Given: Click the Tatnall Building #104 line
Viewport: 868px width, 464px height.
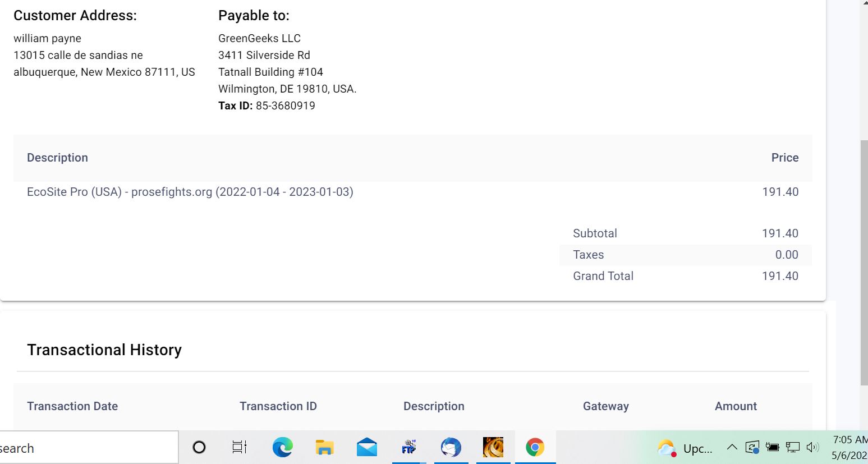Looking at the screenshot, I should (270, 72).
